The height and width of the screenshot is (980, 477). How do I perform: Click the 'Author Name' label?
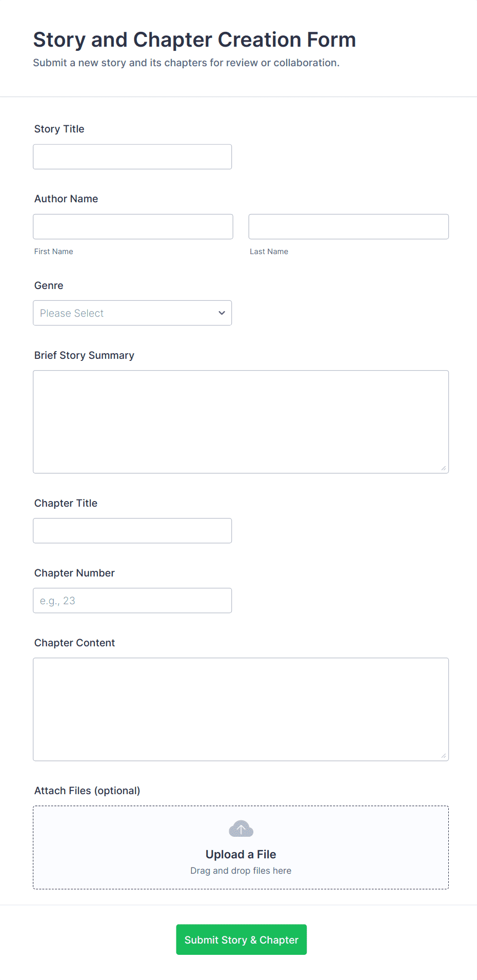click(66, 199)
